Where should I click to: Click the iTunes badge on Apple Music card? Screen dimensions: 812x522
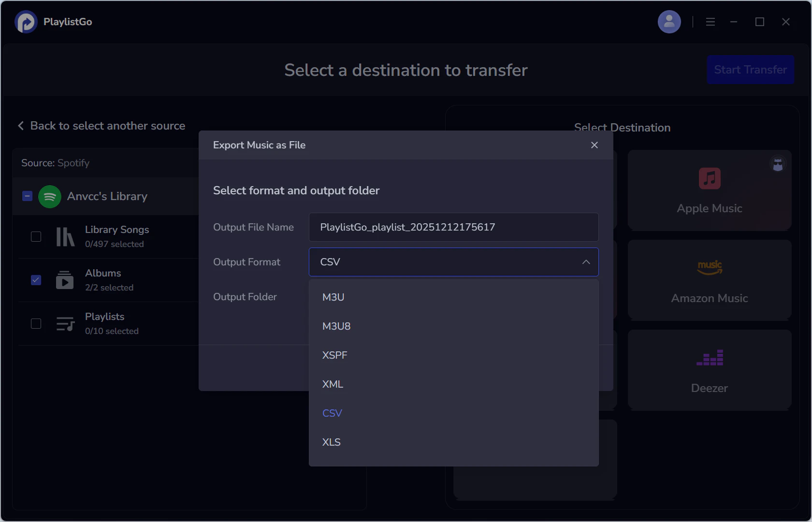[x=778, y=164]
